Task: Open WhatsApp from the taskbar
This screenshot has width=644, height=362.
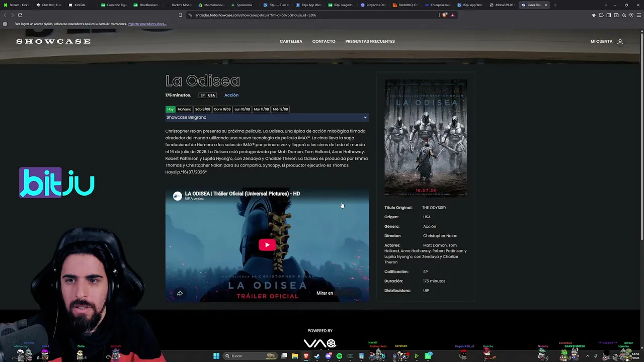Action: 428,356
